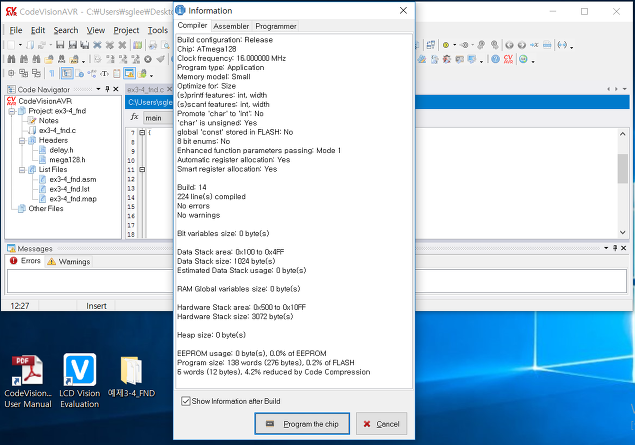635x445 pixels.
Task: Open LCD Vision Evaluation desktop shortcut
Action: 79,381
